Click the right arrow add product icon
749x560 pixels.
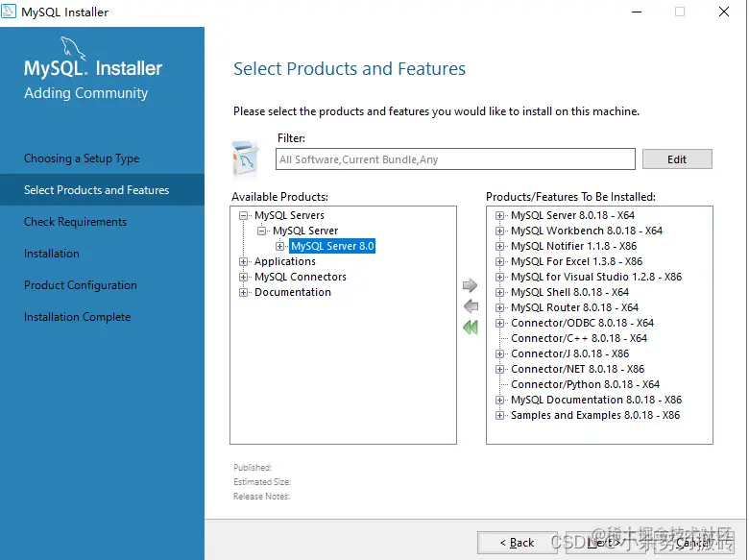(x=471, y=285)
